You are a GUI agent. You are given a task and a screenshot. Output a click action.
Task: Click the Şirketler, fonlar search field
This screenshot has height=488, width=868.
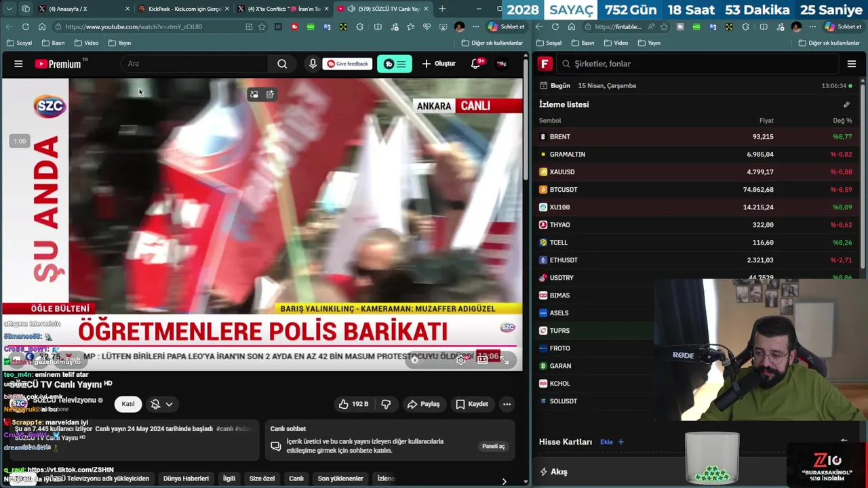(x=698, y=64)
